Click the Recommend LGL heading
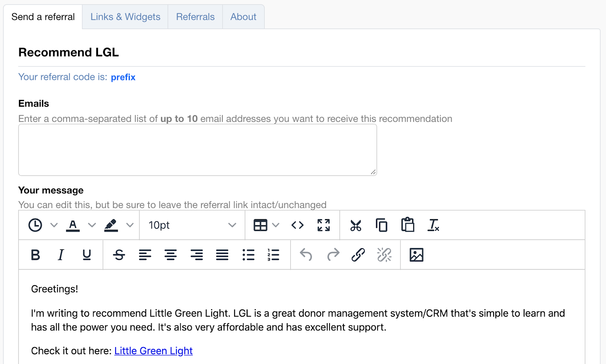 69,52
